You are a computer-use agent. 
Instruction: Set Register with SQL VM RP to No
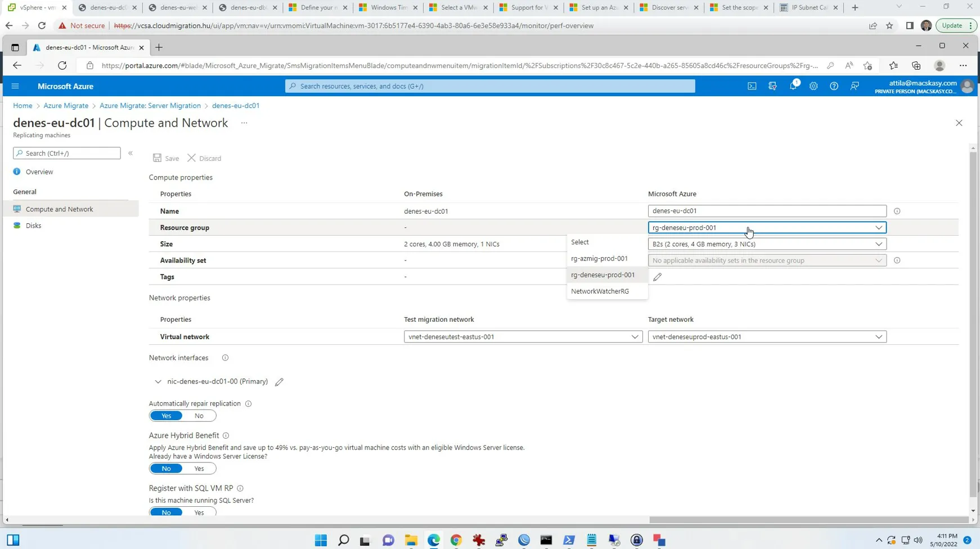tap(167, 512)
